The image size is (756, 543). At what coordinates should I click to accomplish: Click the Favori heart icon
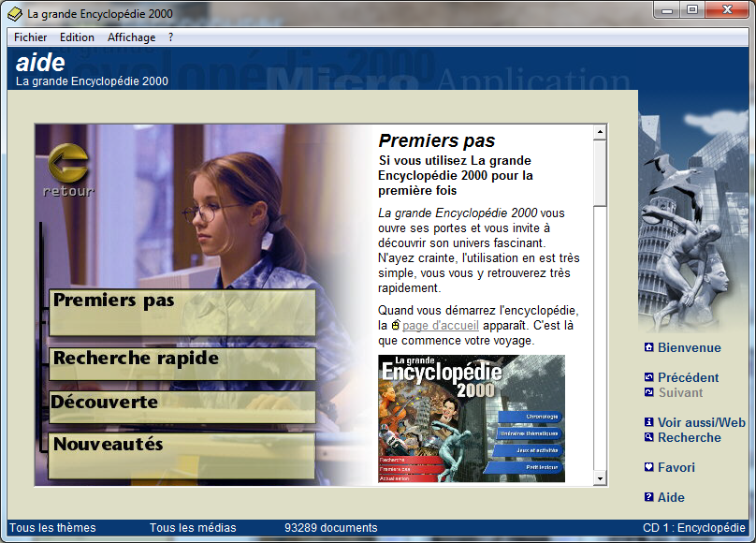(649, 467)
